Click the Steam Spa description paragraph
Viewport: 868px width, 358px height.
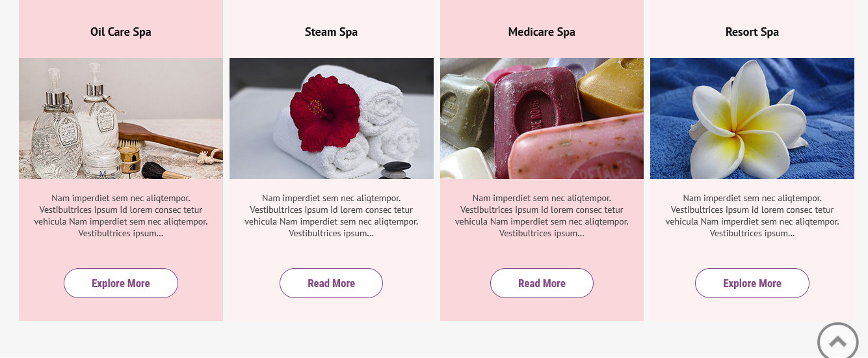[331, 215]
